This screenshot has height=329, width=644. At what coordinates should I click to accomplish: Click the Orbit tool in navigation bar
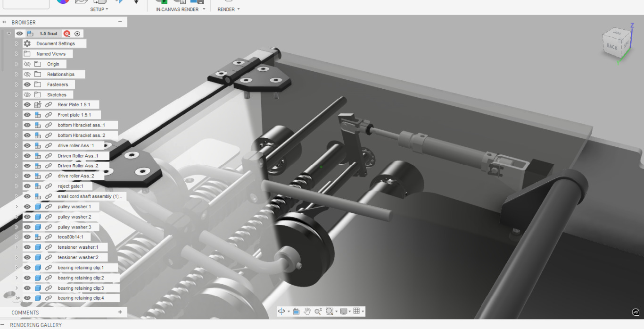click(281, 311)
